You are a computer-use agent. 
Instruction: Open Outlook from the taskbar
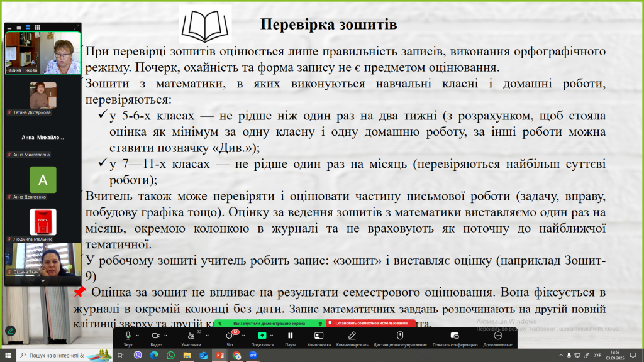204,355
